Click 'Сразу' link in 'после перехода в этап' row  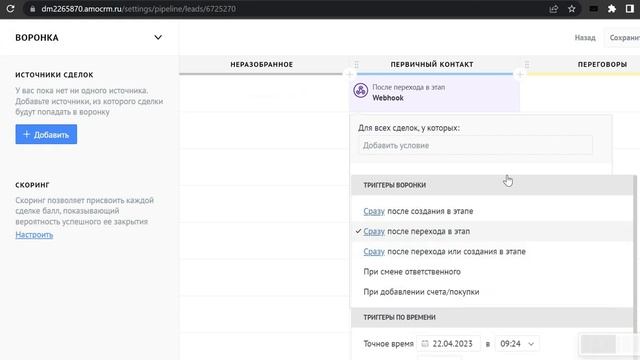click(374, 231)
